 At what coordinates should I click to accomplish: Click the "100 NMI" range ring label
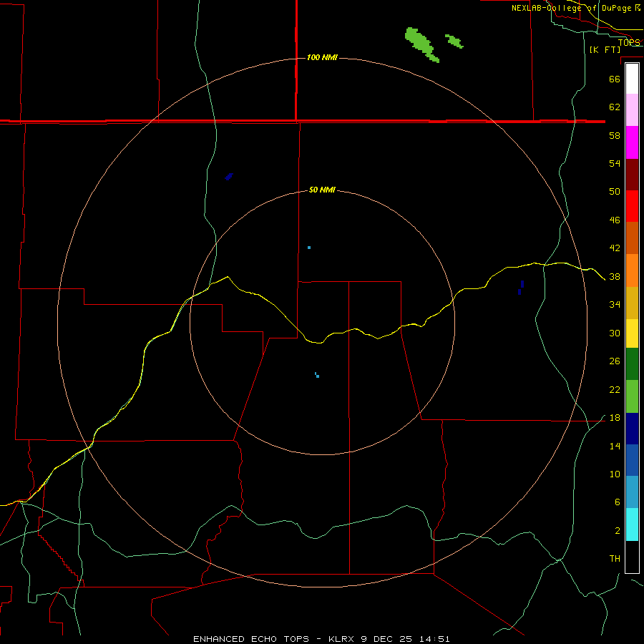(x=322, y=57)
